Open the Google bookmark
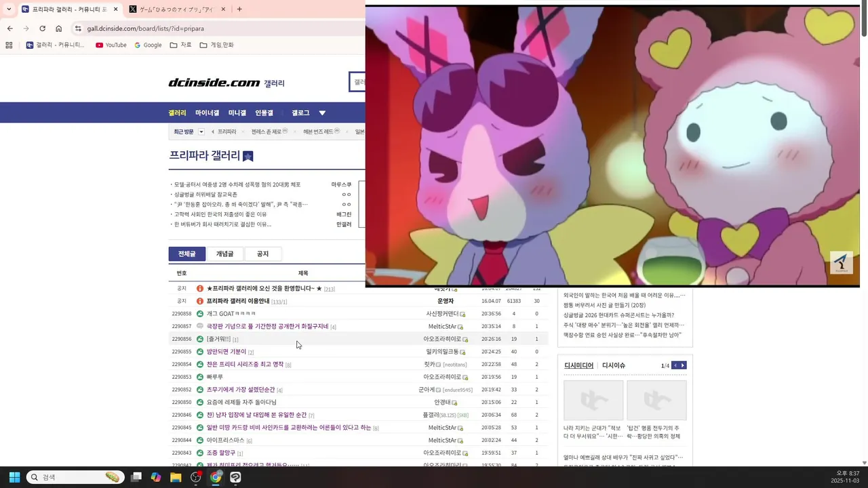 point(148,45)
